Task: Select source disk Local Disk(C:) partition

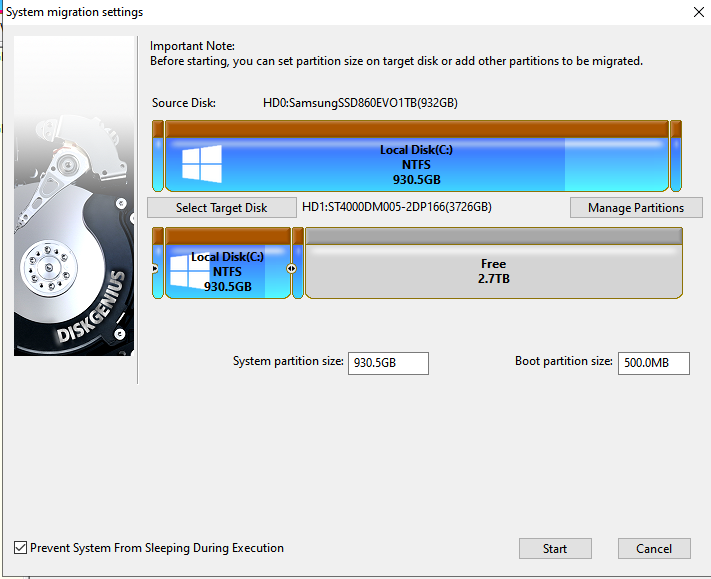Action: (x=417, y=156)
